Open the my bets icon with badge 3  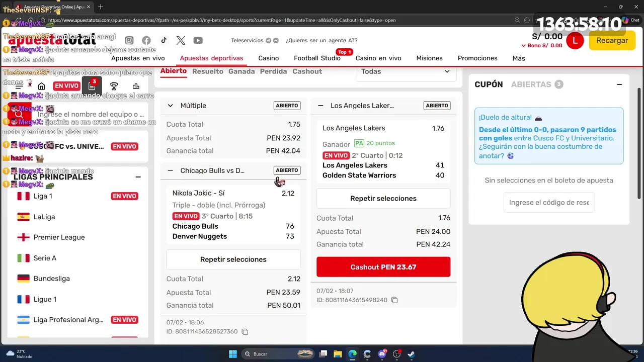92,86
